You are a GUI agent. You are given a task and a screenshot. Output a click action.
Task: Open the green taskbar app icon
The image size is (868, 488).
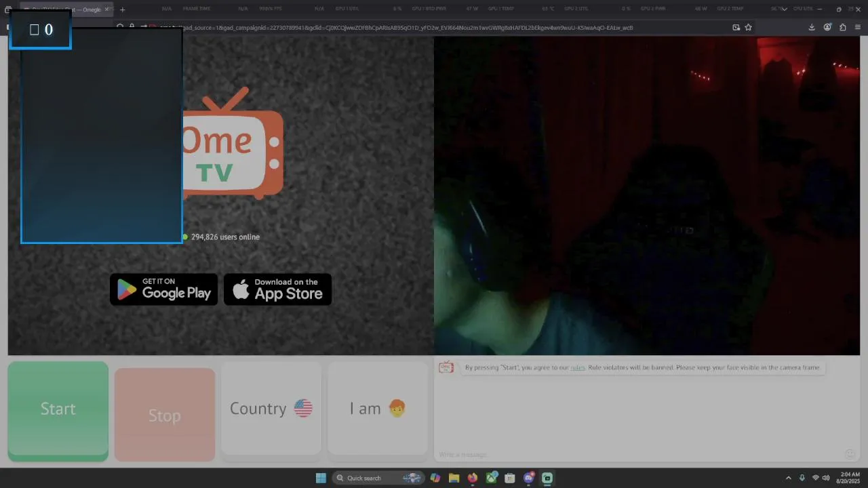(x=547, y=478)
